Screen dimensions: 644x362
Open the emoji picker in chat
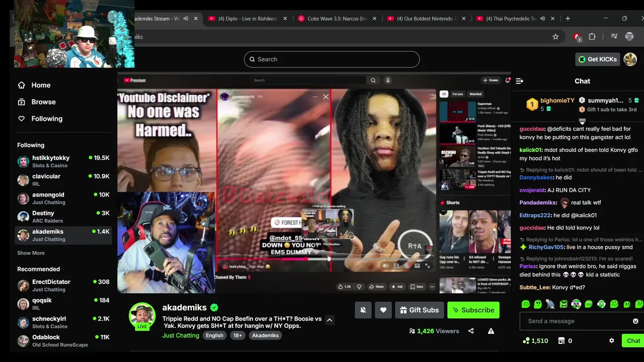click(x=635, y=321)
